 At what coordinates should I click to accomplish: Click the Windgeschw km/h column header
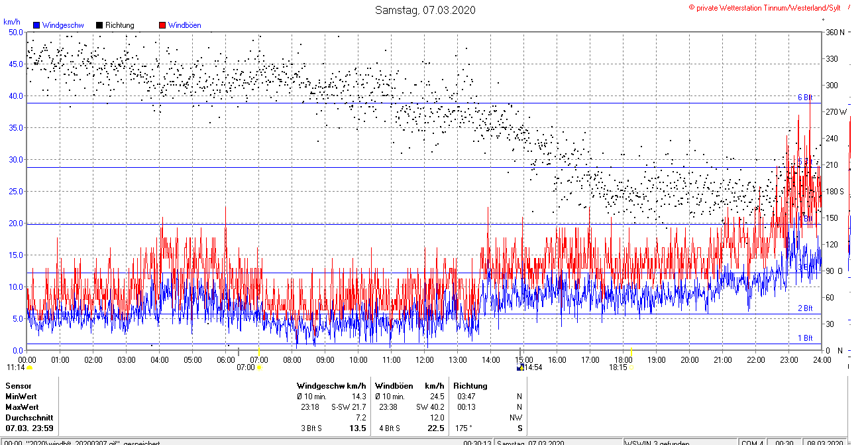click(331, 386)
